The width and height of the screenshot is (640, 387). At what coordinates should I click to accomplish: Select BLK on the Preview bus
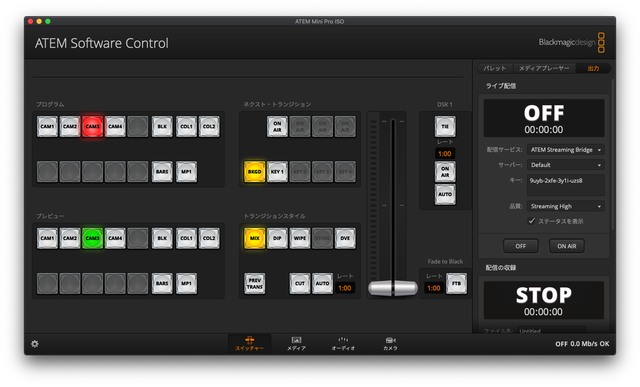(x=162, y=238)
